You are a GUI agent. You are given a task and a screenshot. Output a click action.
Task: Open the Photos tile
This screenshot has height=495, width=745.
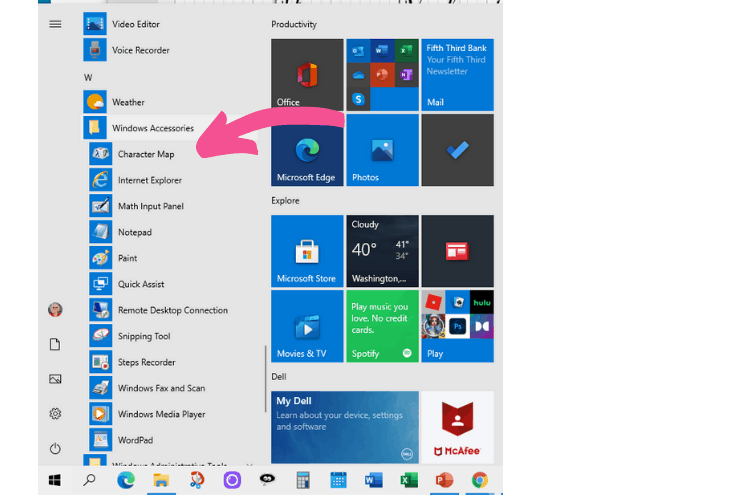(382, 150)
